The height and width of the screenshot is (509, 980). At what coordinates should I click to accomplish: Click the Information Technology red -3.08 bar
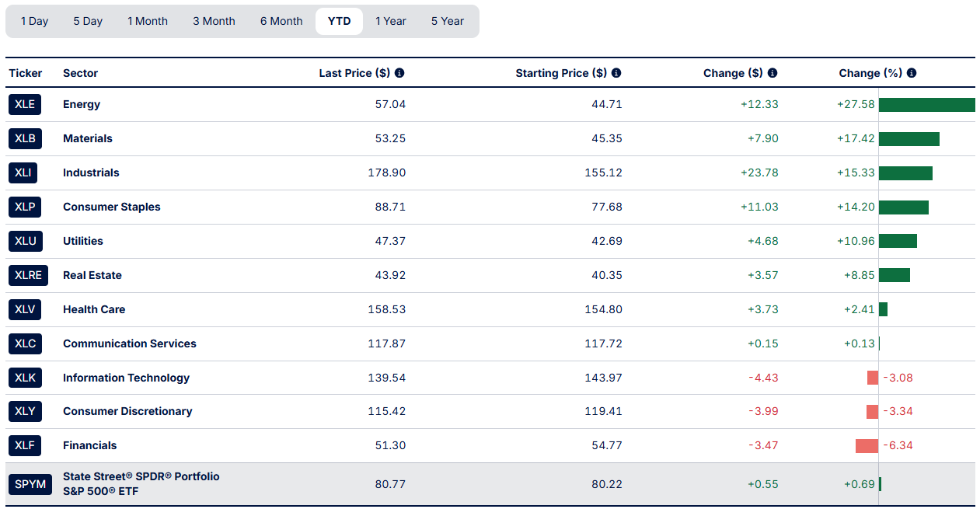click(873, 378)
